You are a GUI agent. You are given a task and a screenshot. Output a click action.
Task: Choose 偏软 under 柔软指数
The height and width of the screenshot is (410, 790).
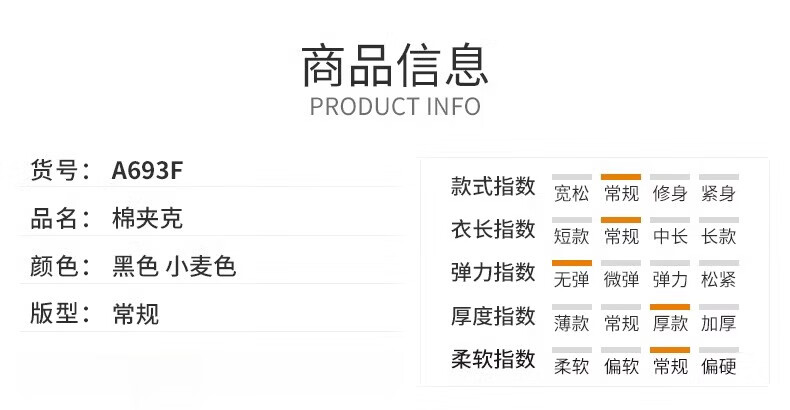coord(621,366)
